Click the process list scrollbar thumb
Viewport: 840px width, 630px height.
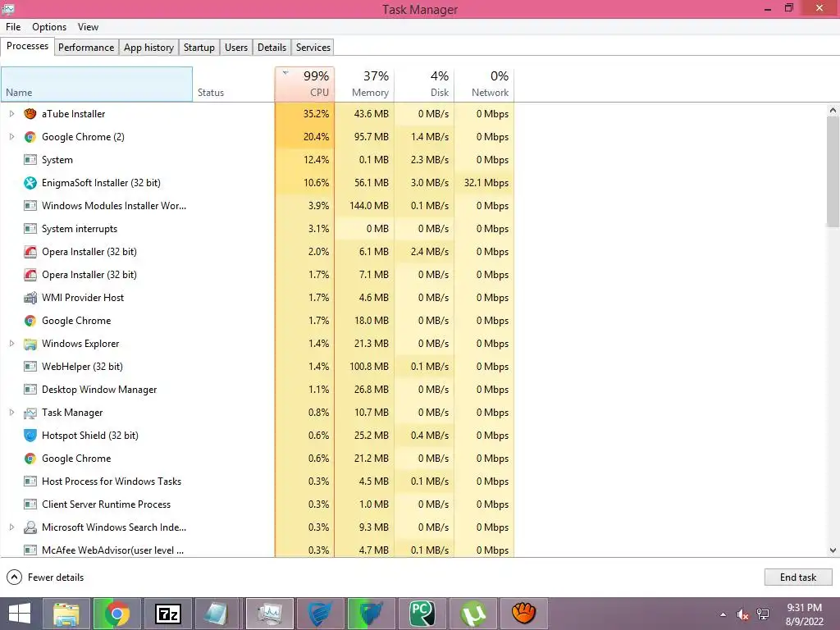833,171
